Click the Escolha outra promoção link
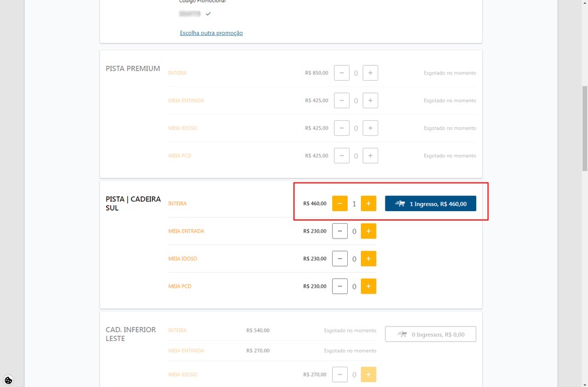Viewport: 588px width, 387px height. [211, 33]
